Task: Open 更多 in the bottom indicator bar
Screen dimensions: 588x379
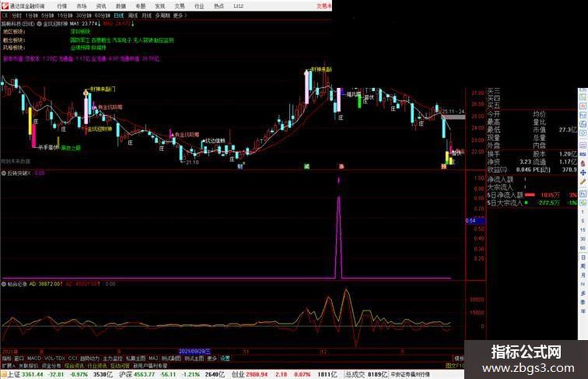Action: pyautogui.click(x=212, y=358)
